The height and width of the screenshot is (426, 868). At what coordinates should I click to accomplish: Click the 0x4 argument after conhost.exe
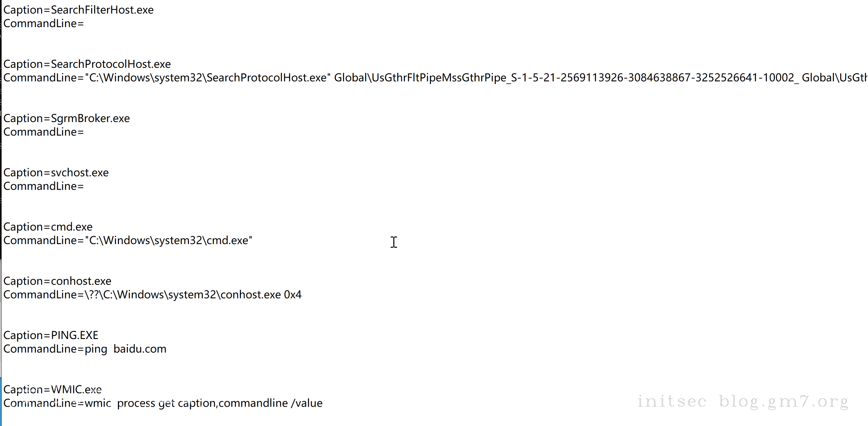pos(293,295)
